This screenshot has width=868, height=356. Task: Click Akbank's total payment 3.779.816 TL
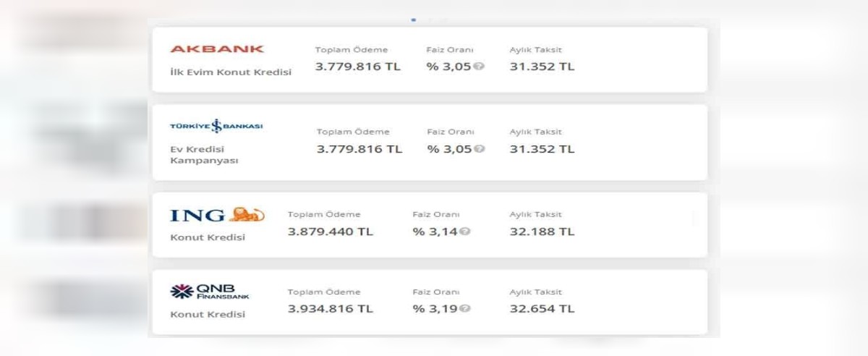(357, 67)
